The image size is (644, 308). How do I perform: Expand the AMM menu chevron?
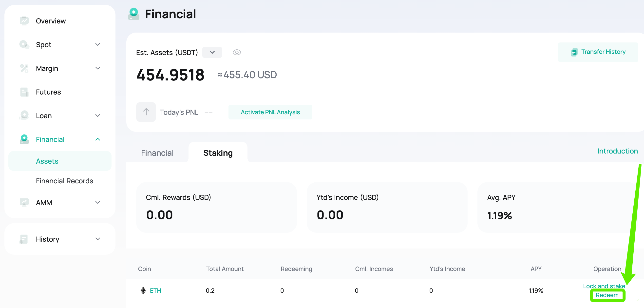[x=98, y=202]
